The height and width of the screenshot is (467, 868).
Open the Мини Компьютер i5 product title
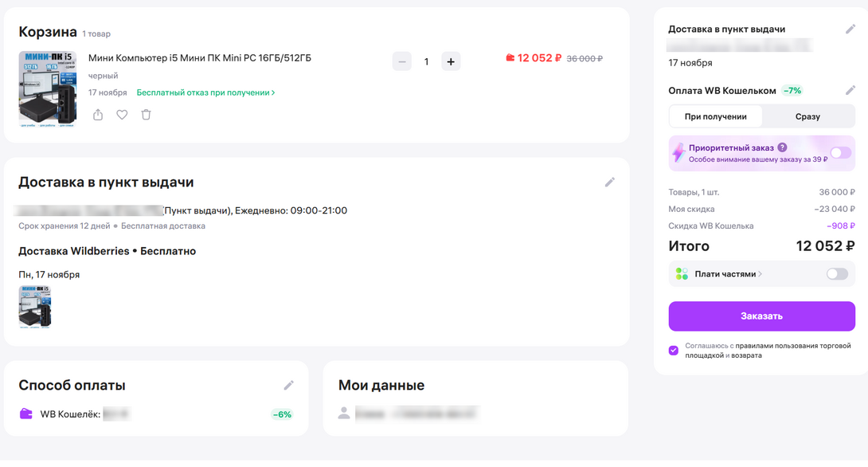click(200, 57)
